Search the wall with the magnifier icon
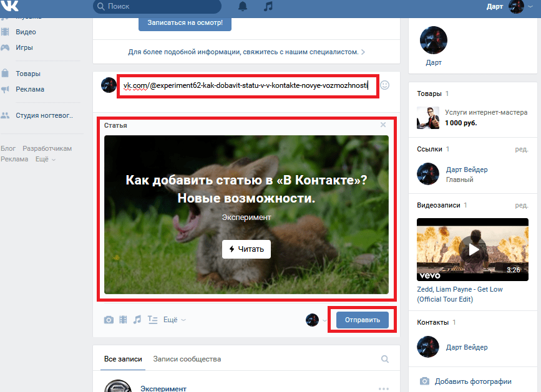 coord(385,359)
